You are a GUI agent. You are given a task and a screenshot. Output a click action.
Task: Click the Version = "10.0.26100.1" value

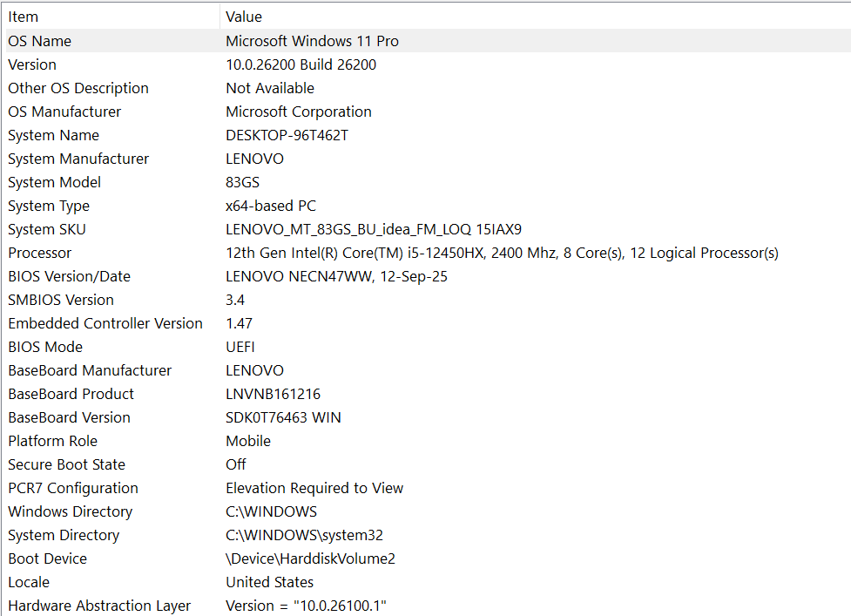[x=306, y=606]
